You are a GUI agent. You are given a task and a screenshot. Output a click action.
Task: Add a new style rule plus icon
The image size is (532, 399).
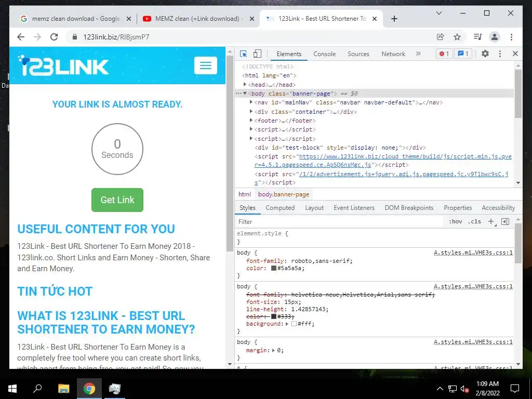[x=491, y=221]
